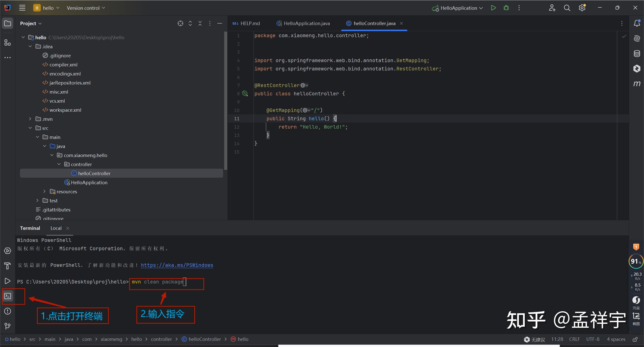Screen dimensions: 644x347
Task: Toggle the read-only lock icon in status bar
Action: [x=635, y=339]
